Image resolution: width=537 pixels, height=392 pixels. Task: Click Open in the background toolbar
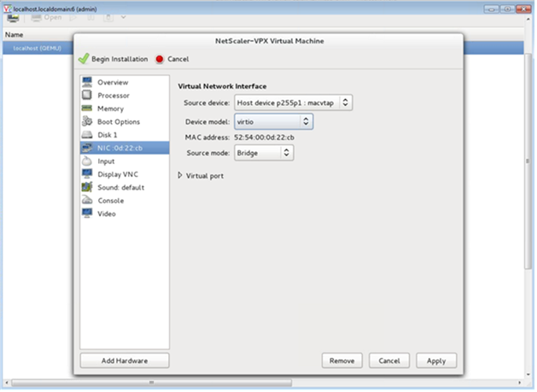coord(46,17)
